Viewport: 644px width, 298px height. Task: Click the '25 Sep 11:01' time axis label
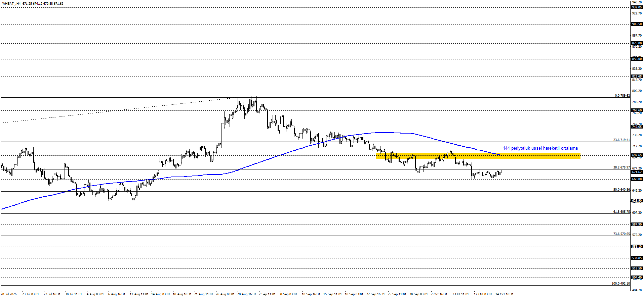(397, 294)
